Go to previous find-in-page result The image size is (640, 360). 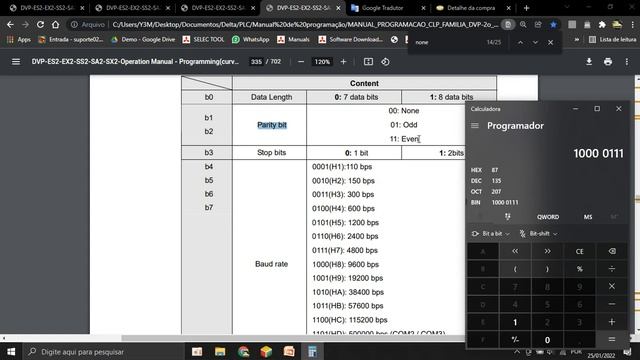tap(520, 42)
